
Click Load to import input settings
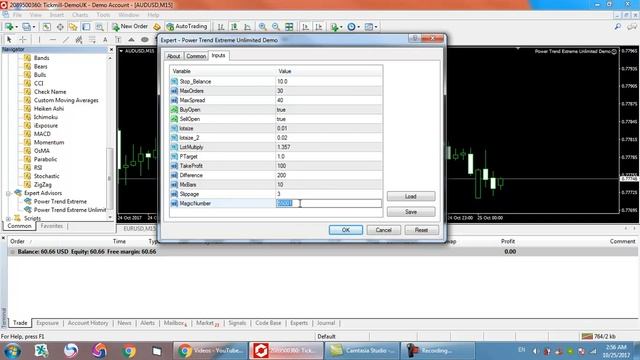[x=411, y=196]
